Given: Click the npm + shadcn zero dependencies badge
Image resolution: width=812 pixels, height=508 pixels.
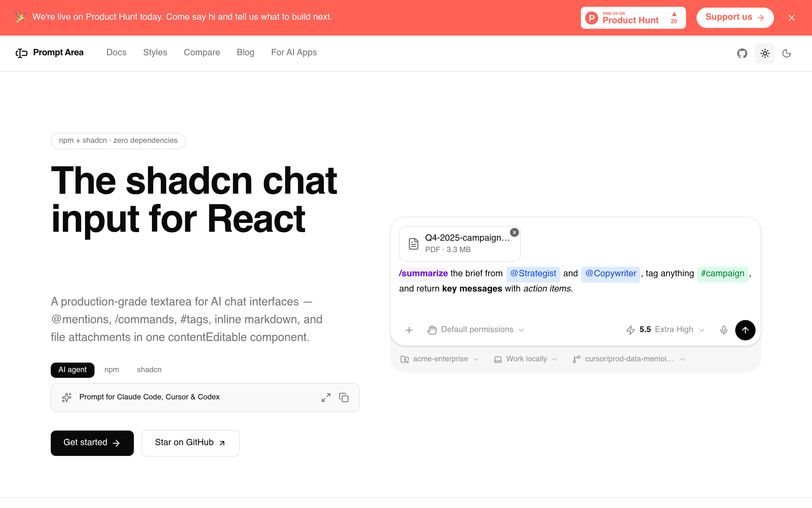Looking at the screenshot, I should click(118, 141).
